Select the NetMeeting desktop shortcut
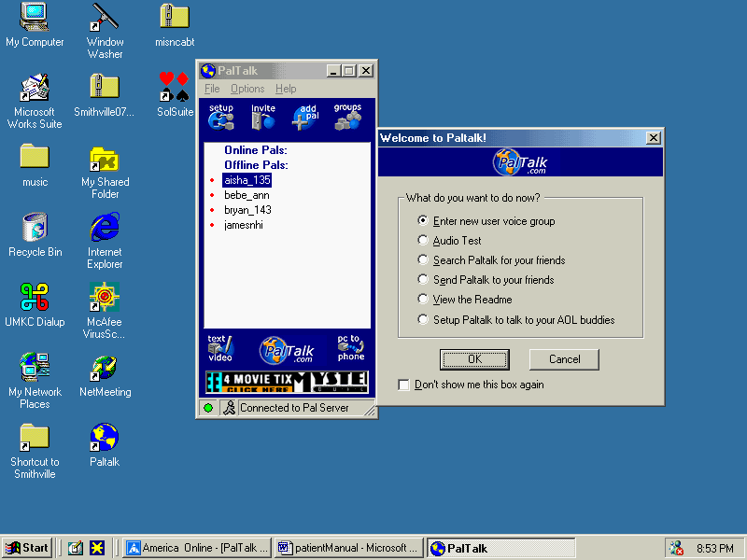Screen dimensions: 747x560 pyautogui.click(x=105, y=376)
